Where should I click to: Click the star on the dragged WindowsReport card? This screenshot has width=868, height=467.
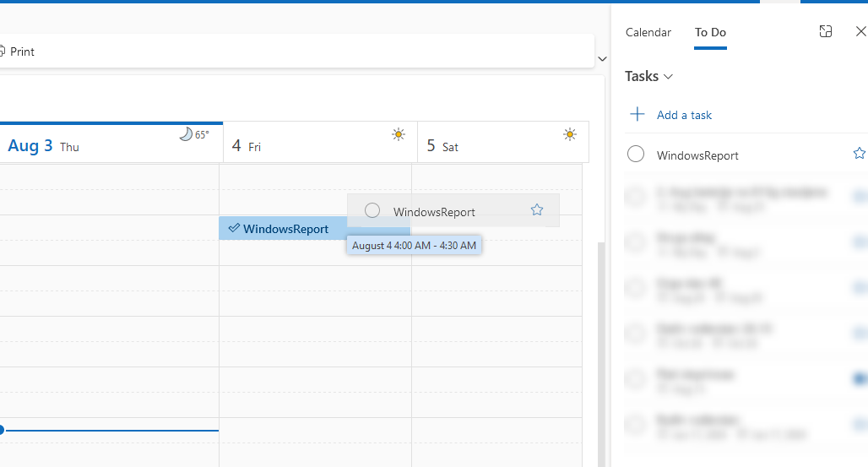coord(536,210)
